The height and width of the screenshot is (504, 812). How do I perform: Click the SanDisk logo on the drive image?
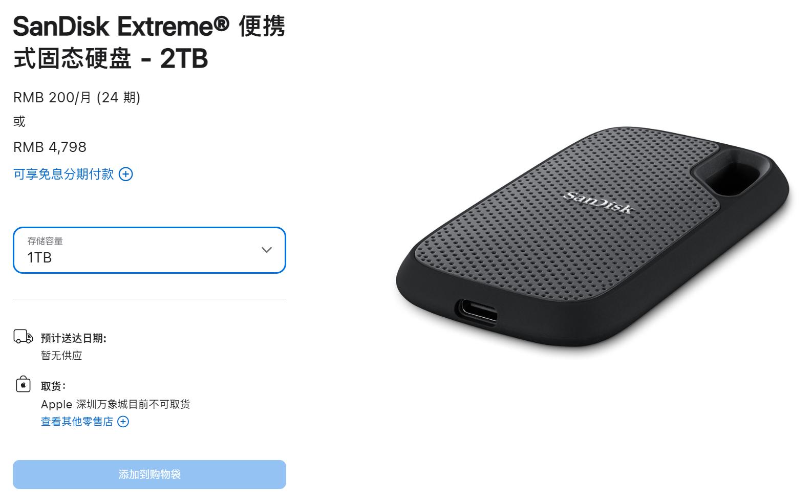[599, 203]
